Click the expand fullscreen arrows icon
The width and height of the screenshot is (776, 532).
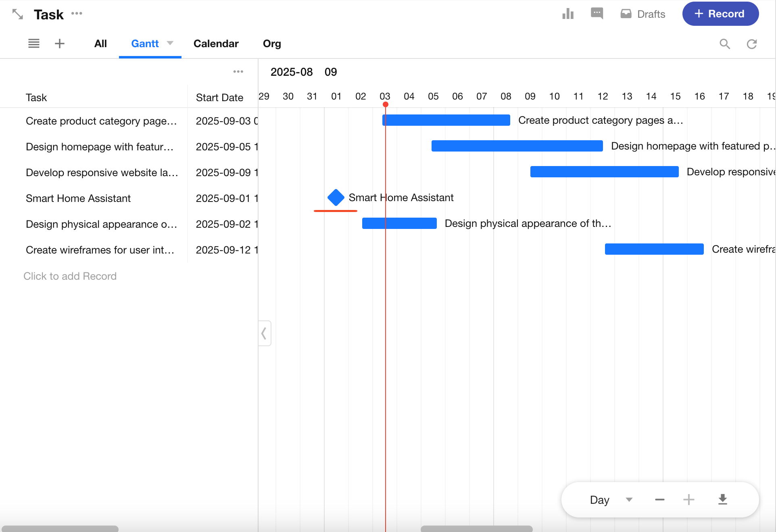tap(17, 14)
